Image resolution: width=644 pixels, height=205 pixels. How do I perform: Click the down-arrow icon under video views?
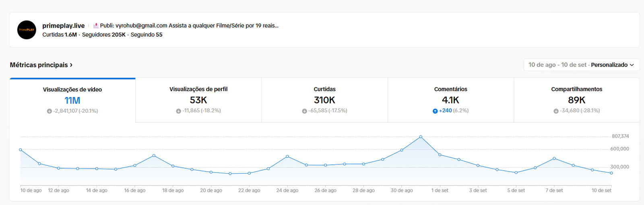click(50, 111)
